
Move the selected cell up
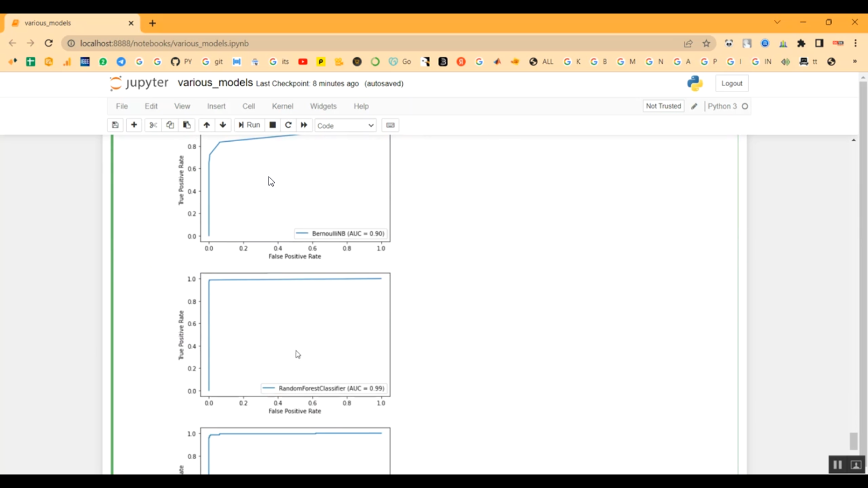[x=207, y=125]
